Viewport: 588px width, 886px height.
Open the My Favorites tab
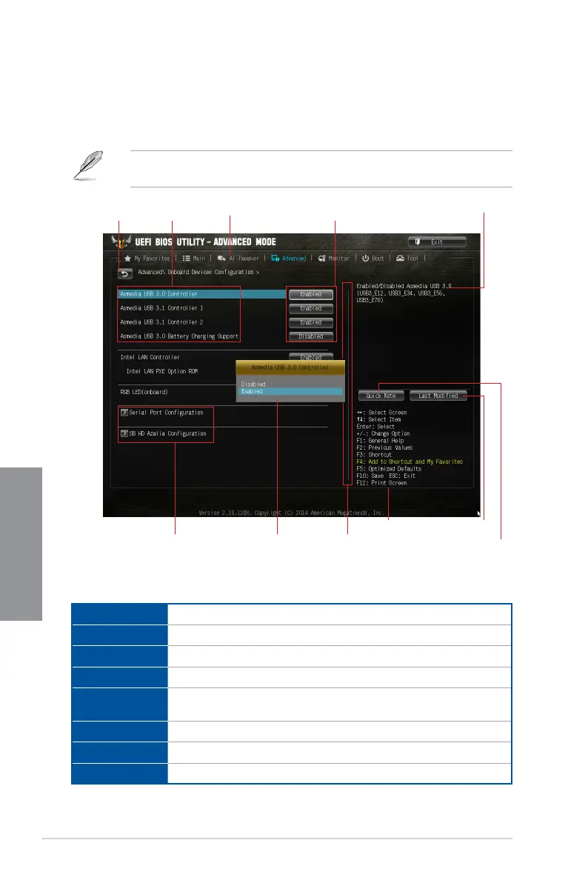147,259
